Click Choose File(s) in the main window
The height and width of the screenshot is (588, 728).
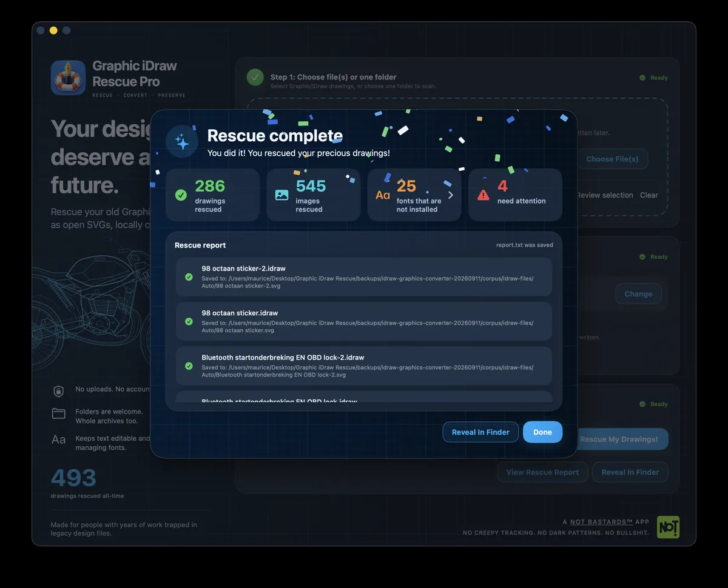point(612,159)
